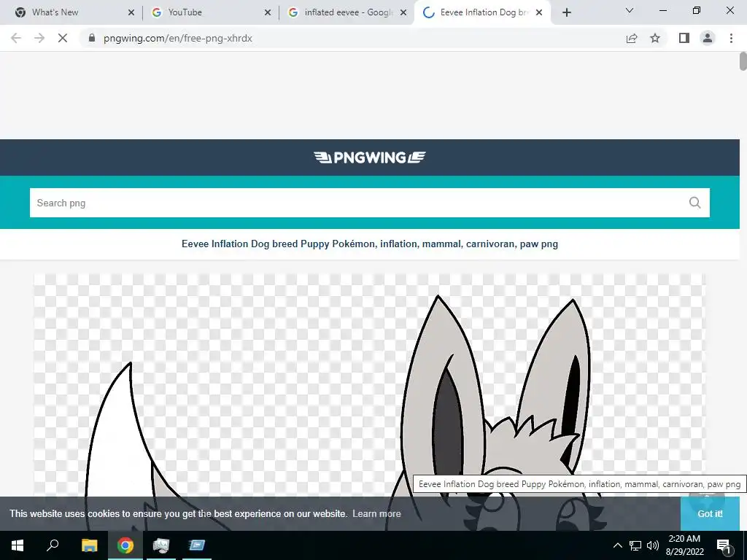This screenshot has height=560, width=747.
Task: Open the tab search dropdown chevron
Action: [x=630, y=10]
